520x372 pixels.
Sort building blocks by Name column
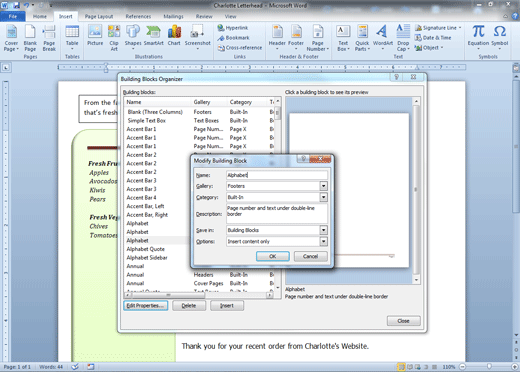[157, 102]
